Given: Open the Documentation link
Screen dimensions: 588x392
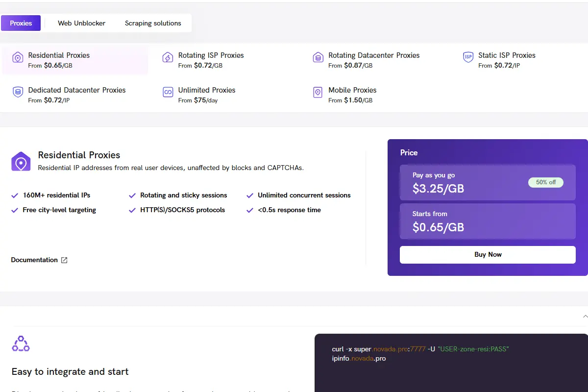Looking at the screenshot, I should (x=34, y=260).
